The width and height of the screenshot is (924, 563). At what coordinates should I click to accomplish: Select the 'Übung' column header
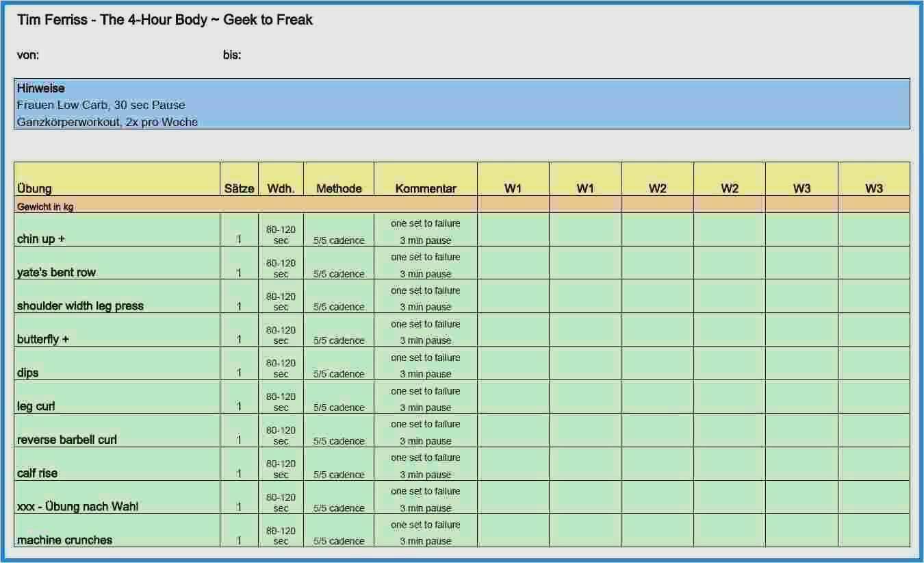[x=34, y=188]
